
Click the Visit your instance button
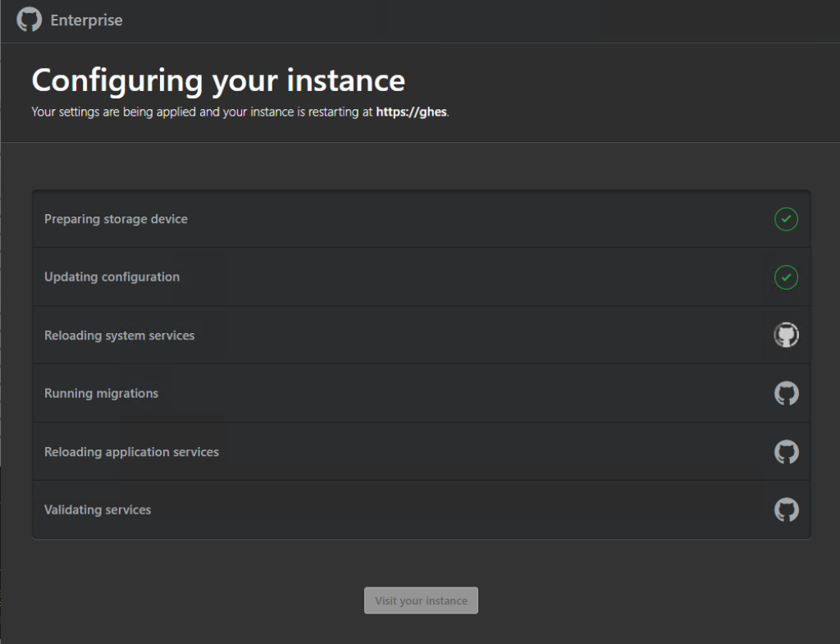[421, 601]
